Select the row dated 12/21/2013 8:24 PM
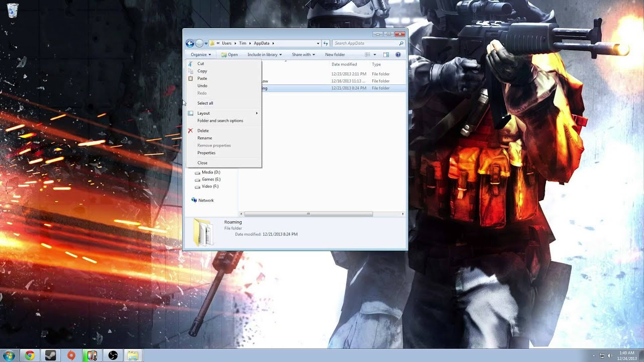The image size is (644, 362). point(334,88)
